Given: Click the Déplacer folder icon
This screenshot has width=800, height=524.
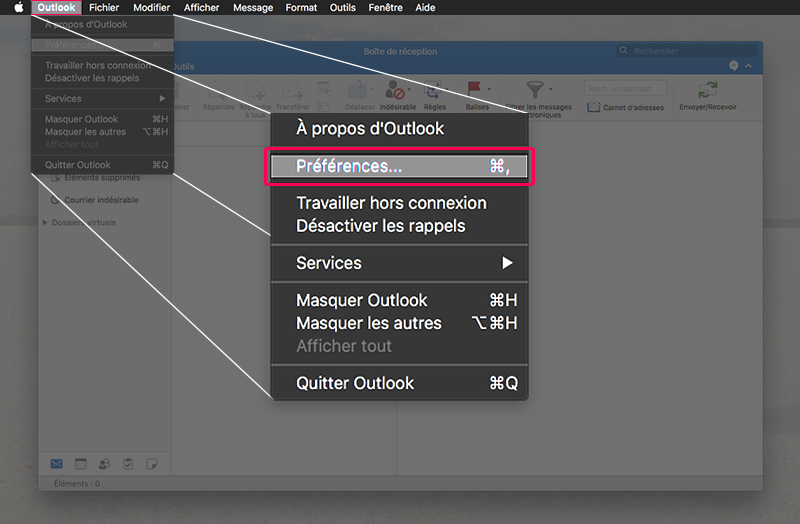Looking at the screenshot, I should coord(357,90).
